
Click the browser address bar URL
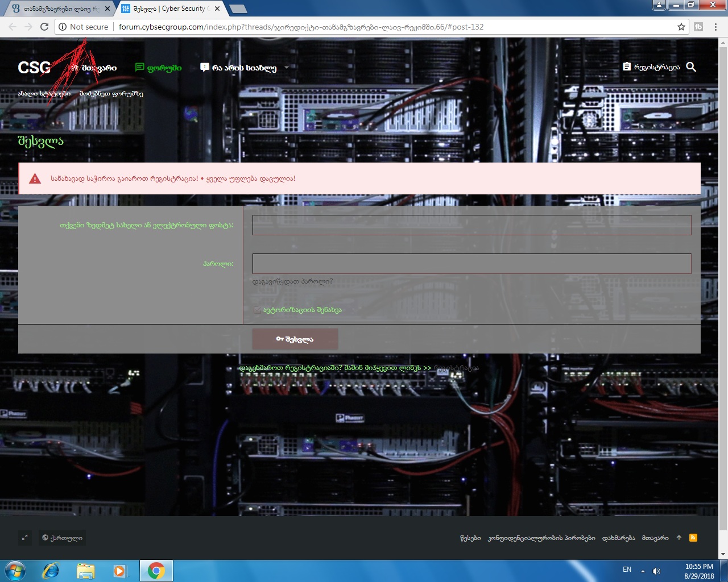[x=301, y=27]
